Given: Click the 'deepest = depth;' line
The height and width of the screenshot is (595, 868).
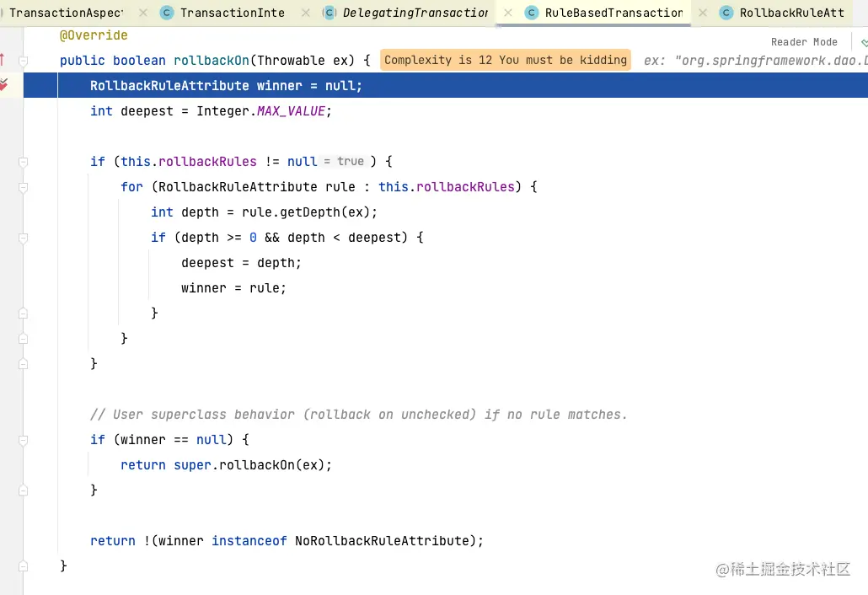Looking at the screenshot, I should coord(241,263).
